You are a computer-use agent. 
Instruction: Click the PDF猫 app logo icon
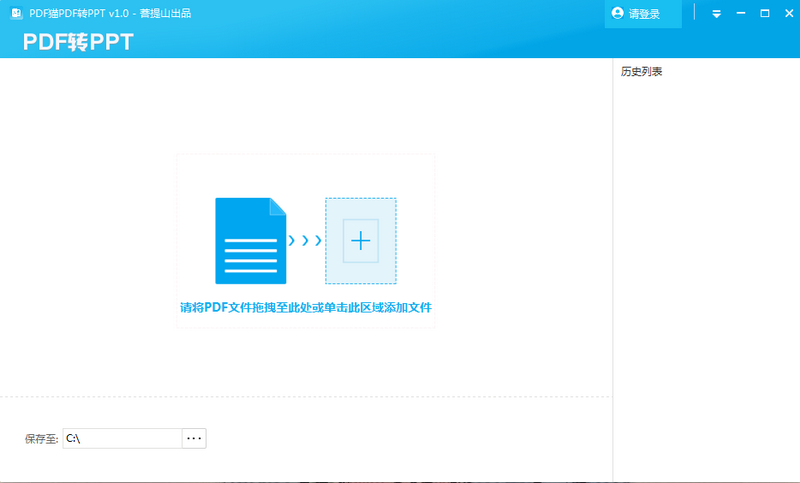click(16, 13)
